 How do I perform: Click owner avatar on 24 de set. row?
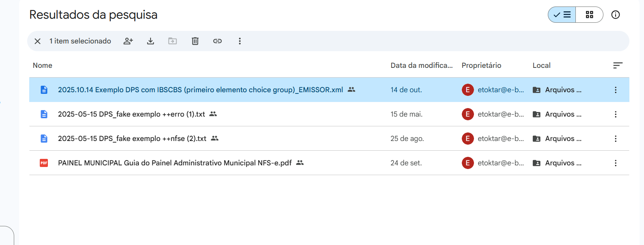pos(467,163)
